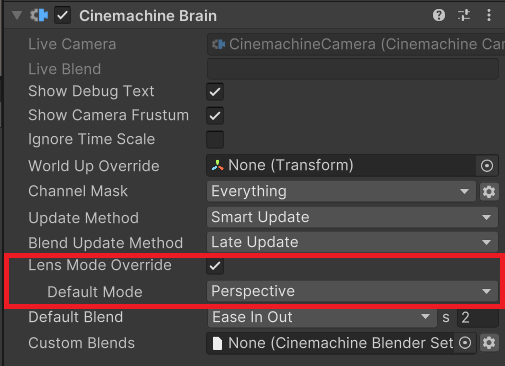Uncheck Show Debug Text

tap(215, 92)
